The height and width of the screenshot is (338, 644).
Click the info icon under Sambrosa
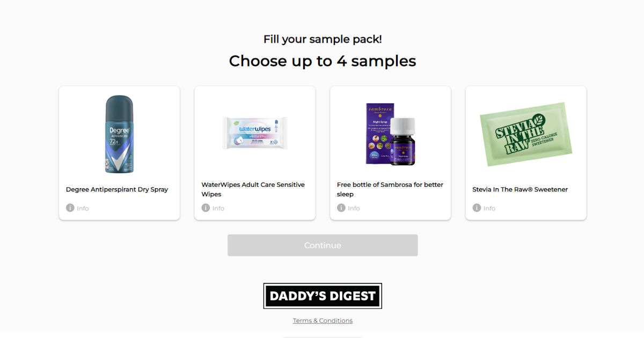click(x=341, y=208)
